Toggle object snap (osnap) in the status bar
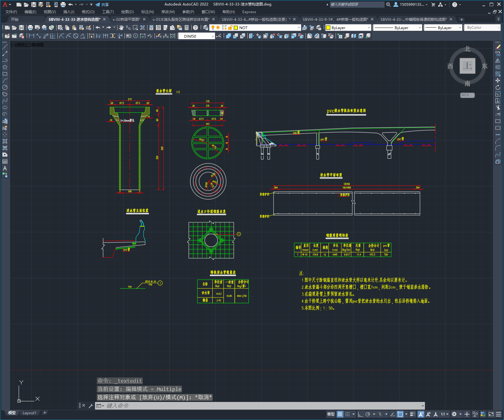Viewport: 504px width, 420px height. pyautogui.click(x=400, y=414)
